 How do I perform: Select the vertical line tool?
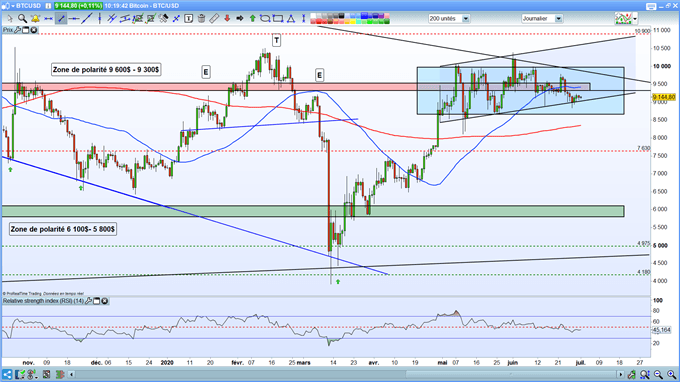[x=100, y=19]
